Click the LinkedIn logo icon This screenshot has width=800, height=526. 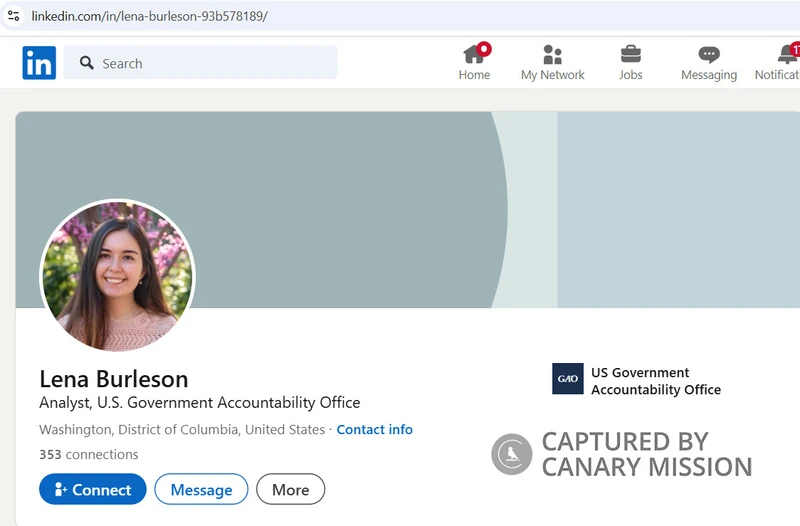point(39,63)
